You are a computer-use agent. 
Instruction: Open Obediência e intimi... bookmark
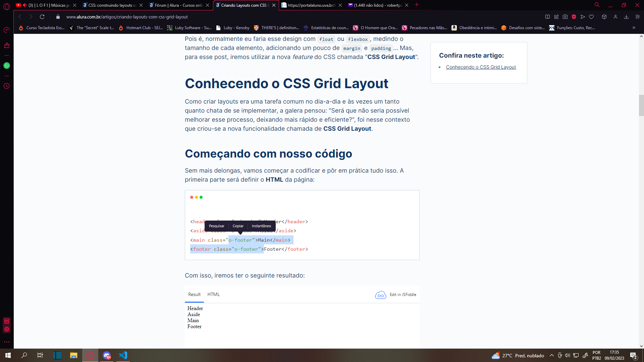(x=474, y=28)
